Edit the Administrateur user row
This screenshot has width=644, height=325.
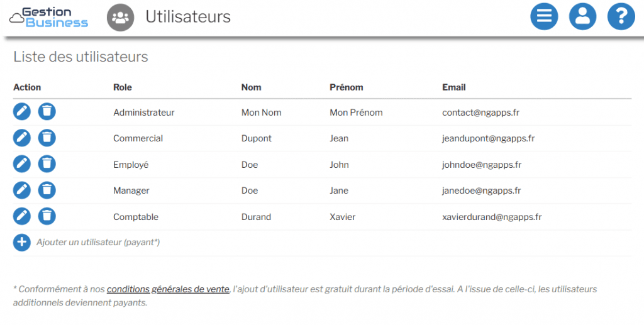coord(22,112)
